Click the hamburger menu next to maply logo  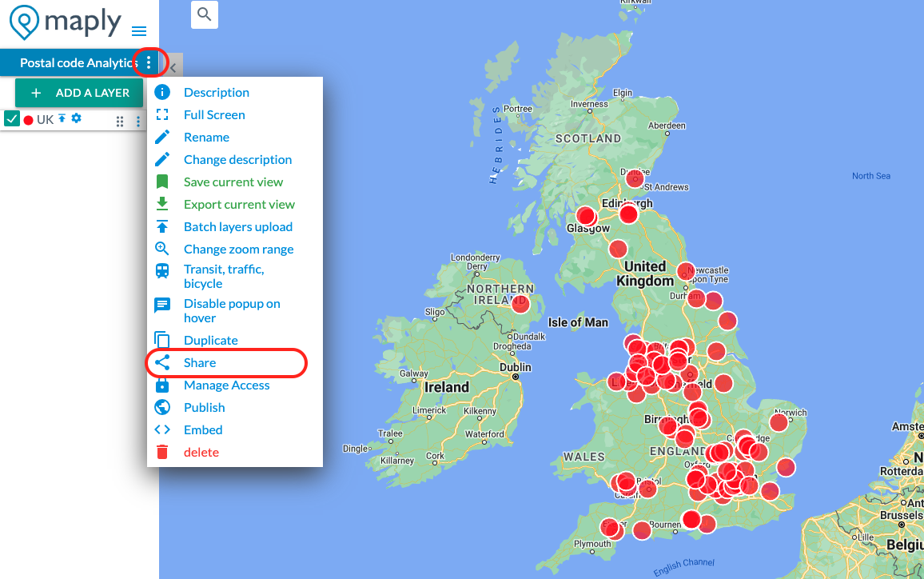click(x=139, y=31)
